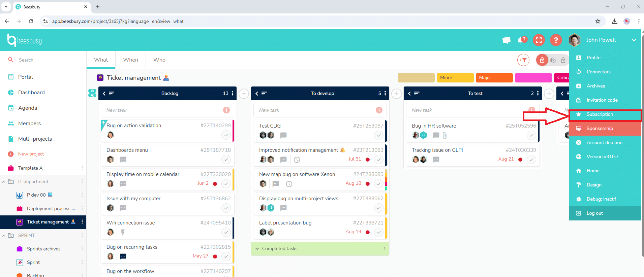Click the red lock icon
644x277 pixels.
pos(542,60)
